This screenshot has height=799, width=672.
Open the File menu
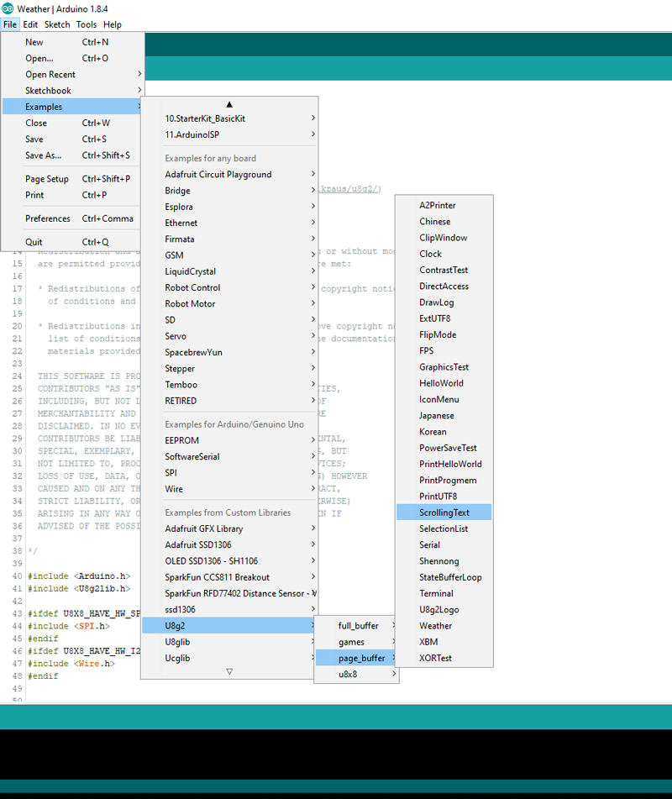(x=10, y=24)
